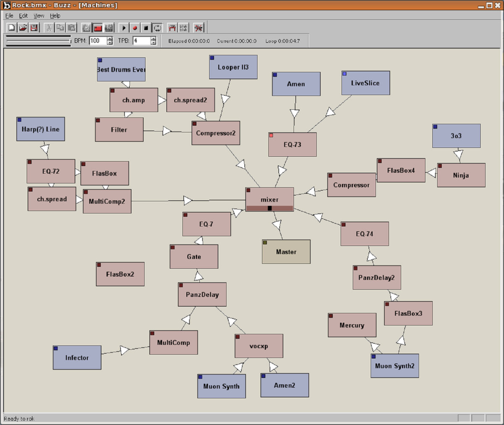Open the red waveform toolbar icon
The width and height of the screenshot is (504, 425).
point(198,28)
